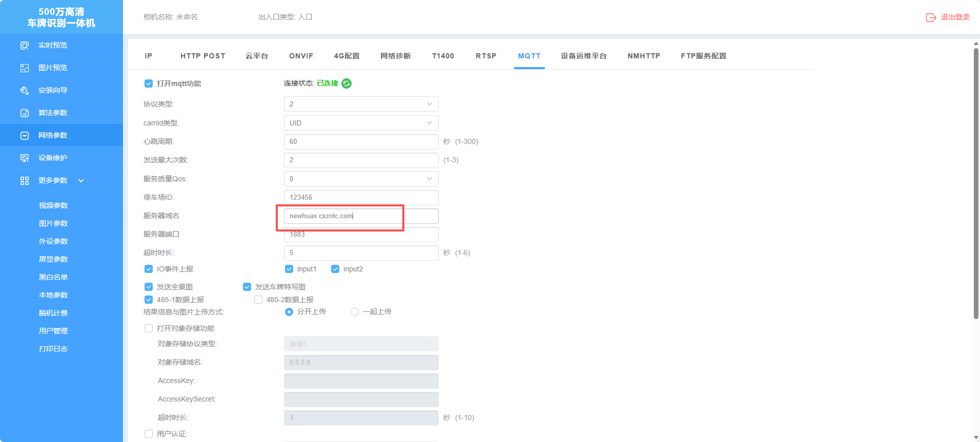Open the RTSP tab
Image resolution: width=980 pixels, height=442 pixels.
[x=486, y=56]
